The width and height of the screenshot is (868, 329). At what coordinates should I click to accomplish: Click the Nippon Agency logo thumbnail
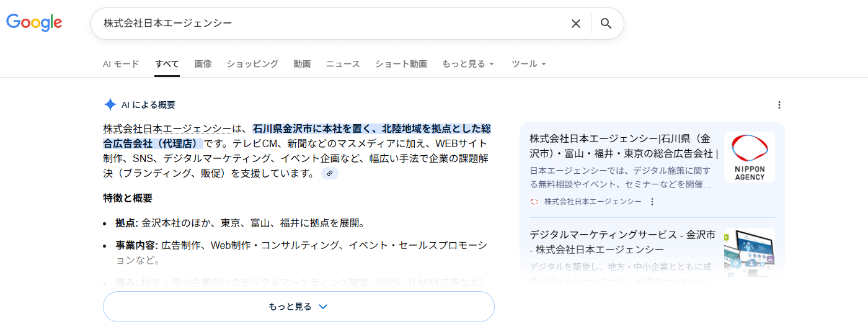pyautogui.click(x=749, y=157)
